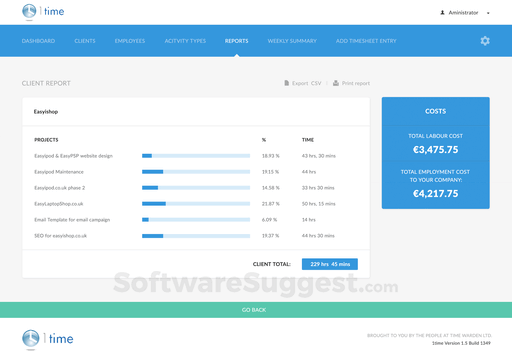512x363 pixels.
Task: Select the Weekly Summary tab
Action: coord(292,41)
